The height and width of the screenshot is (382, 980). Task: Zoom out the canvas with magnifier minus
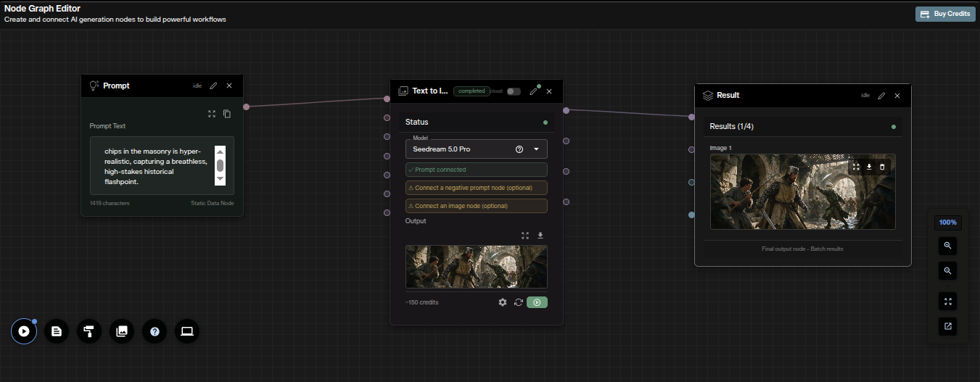coord(948,270)
